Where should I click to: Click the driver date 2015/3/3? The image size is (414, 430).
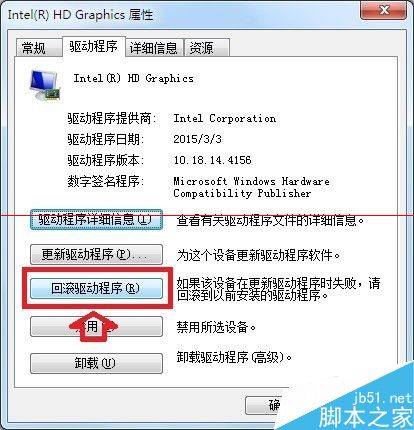coord(197,139)
